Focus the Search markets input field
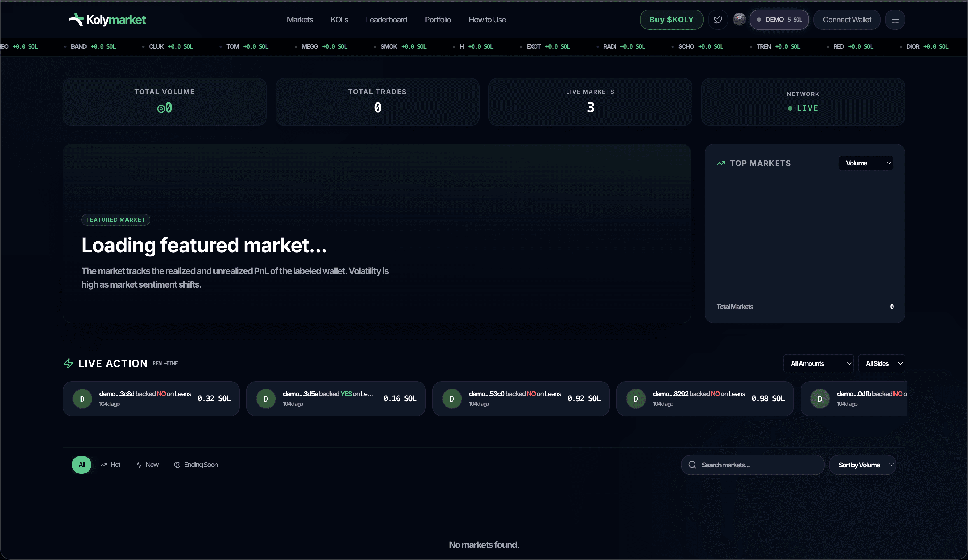The image size is (968, 560). tap(753, 465)
